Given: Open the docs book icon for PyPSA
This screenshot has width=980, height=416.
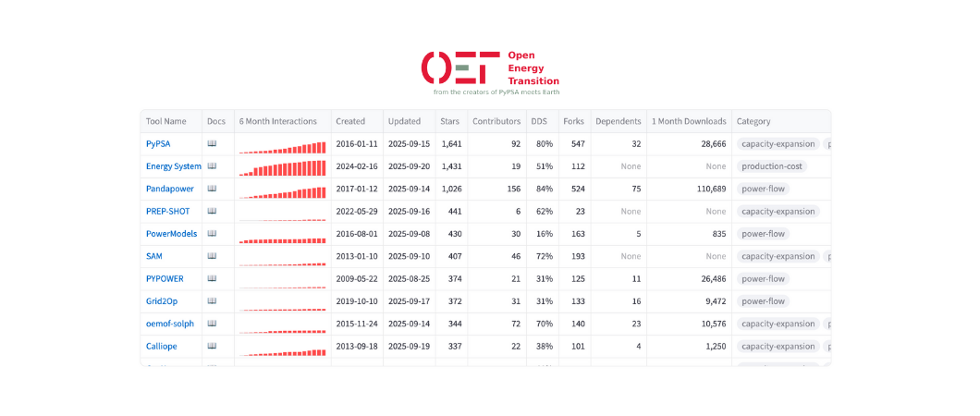Looking at the screenshot, I should [x=212, y=144].
